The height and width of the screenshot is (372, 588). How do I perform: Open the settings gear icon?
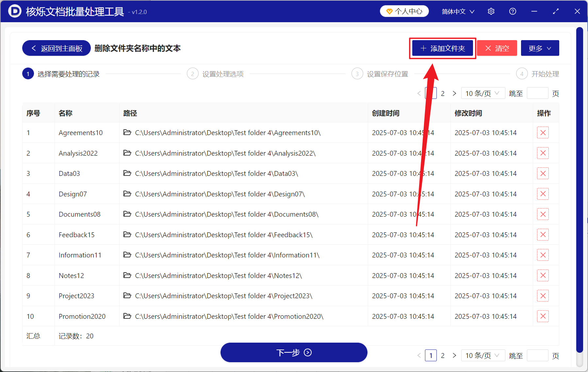[x=491, y=11]
